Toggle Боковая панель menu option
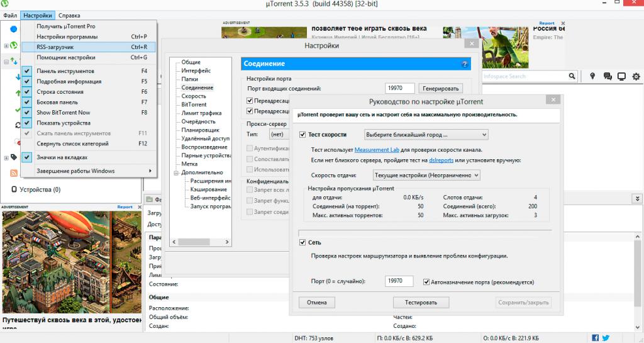 (x=89, y=102)
